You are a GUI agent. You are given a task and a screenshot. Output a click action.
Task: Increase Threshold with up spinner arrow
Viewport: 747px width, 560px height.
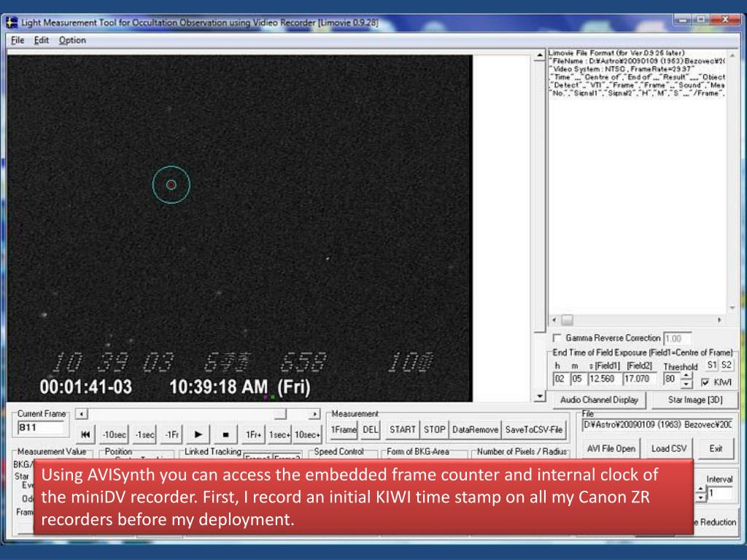coord(686,376)
